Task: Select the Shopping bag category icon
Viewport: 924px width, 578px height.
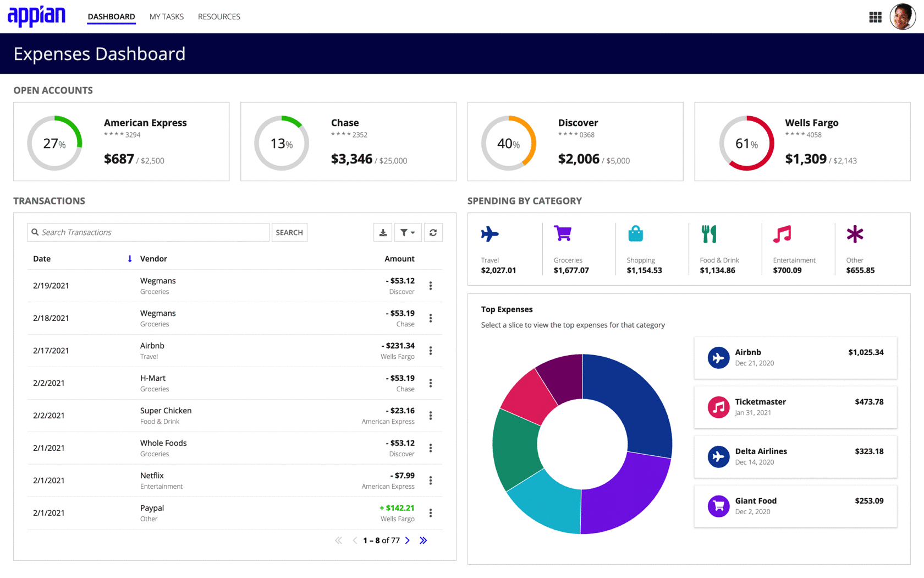Action: (635, 233)
